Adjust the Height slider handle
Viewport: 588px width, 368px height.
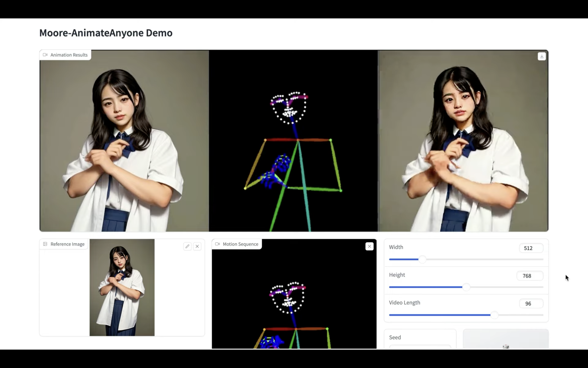466,287
